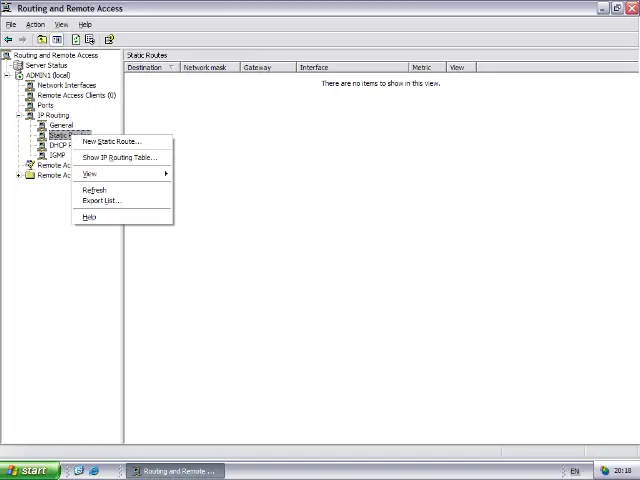Open the Action menu

(x=35, y=24)
